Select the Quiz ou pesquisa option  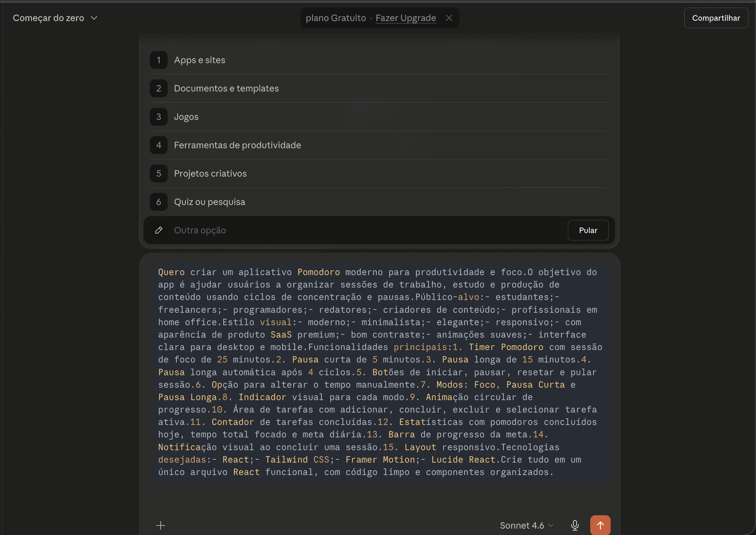point(379,202)
